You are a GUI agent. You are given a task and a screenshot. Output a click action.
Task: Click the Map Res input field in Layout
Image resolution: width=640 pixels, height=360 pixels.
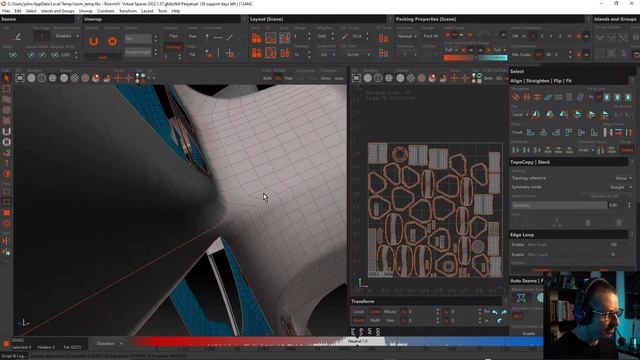tap(323, 36)
